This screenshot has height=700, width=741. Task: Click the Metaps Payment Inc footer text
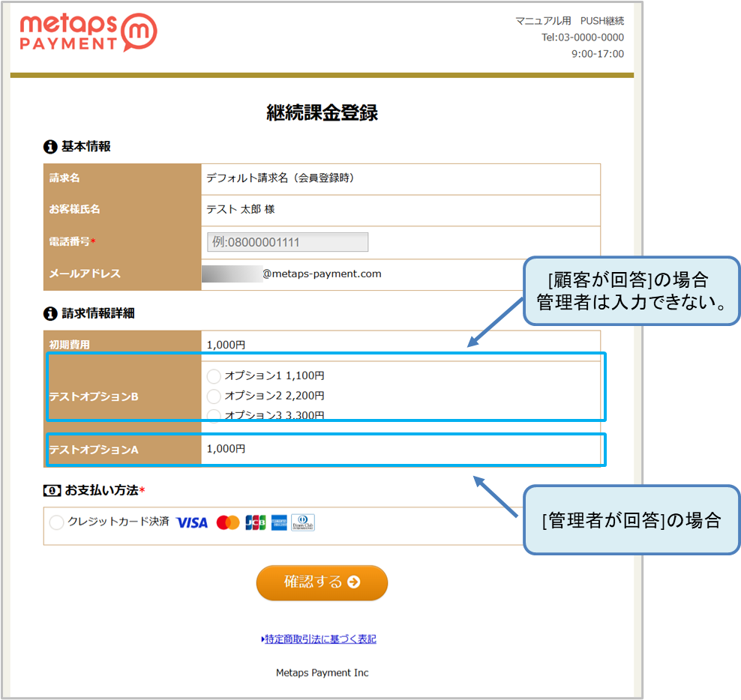pyautogui.click(x=322, y=672)
